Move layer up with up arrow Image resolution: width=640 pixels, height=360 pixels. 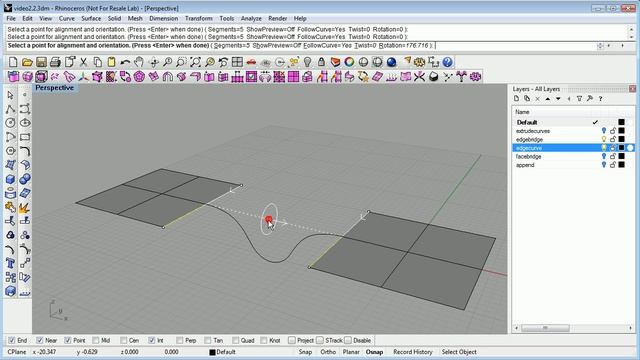[x=548, y=99]
